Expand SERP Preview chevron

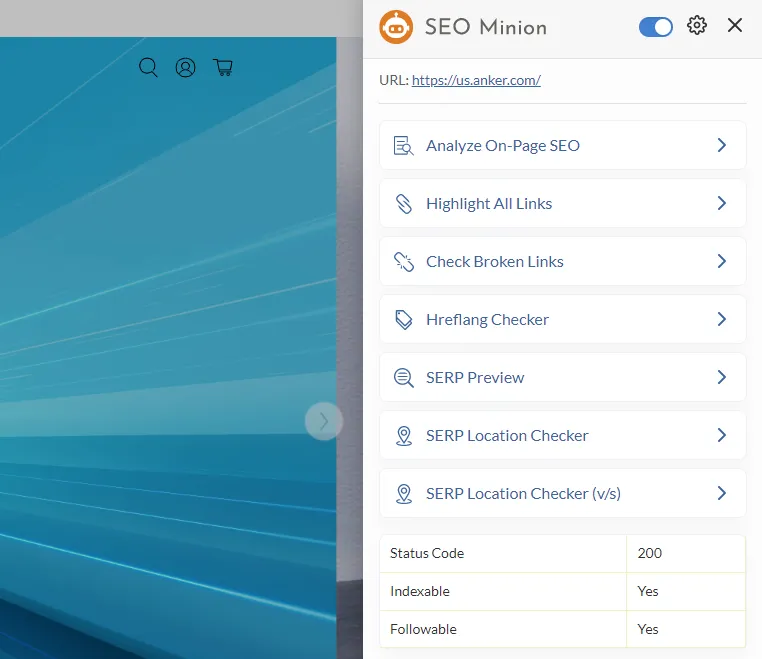point(722,377)
